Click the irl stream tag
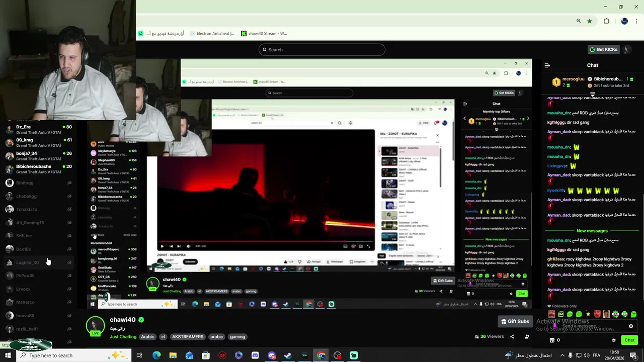Viewport: 644px width, 362px height. pos(163,337)
